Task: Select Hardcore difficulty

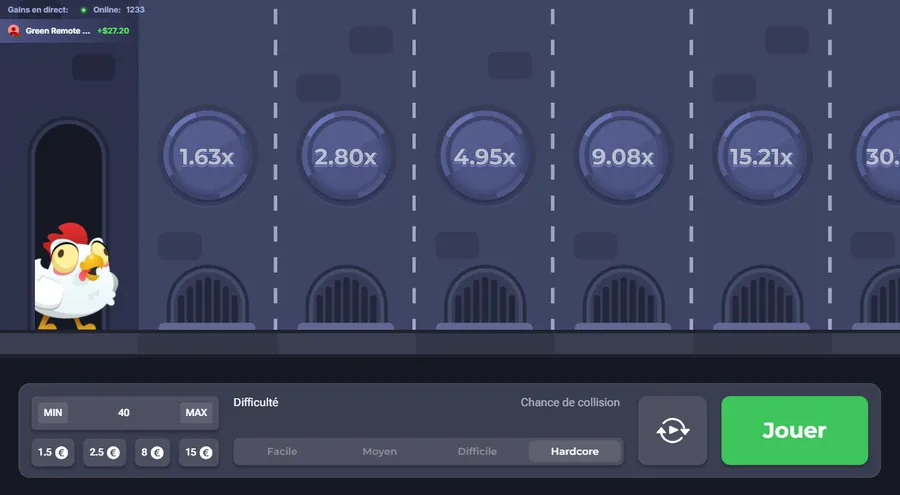Action: 575,451
